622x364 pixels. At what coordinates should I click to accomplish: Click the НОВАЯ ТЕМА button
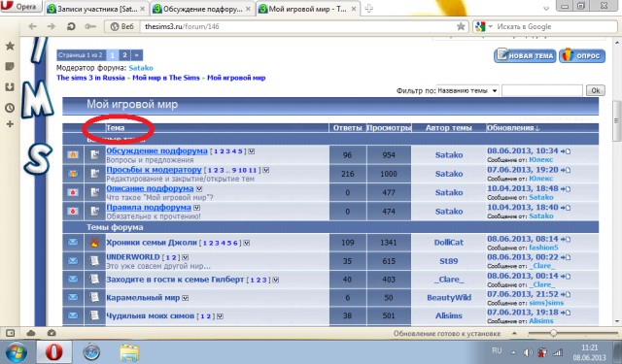[x=525, y=55]
